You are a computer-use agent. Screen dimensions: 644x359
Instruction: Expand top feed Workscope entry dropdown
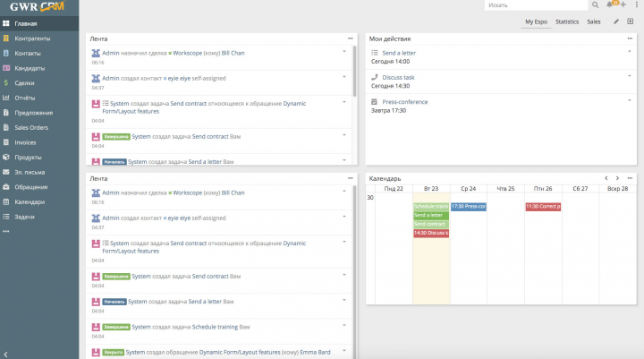pos(344,51)
